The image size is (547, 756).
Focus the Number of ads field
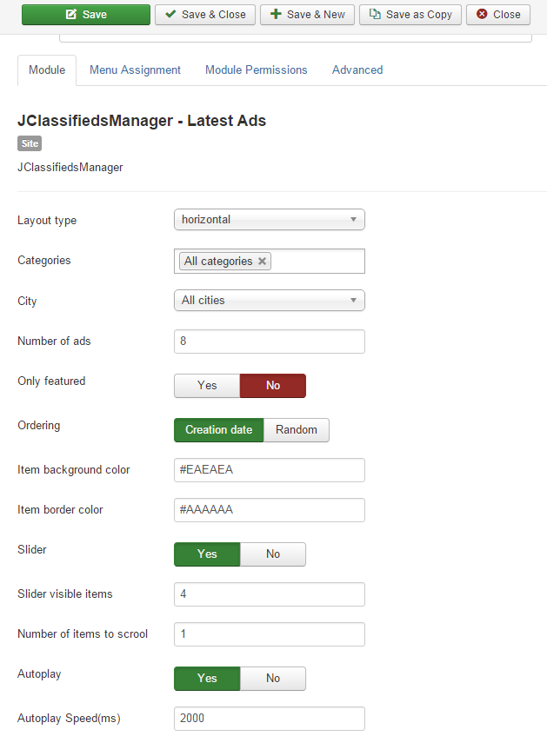(270, 342)
